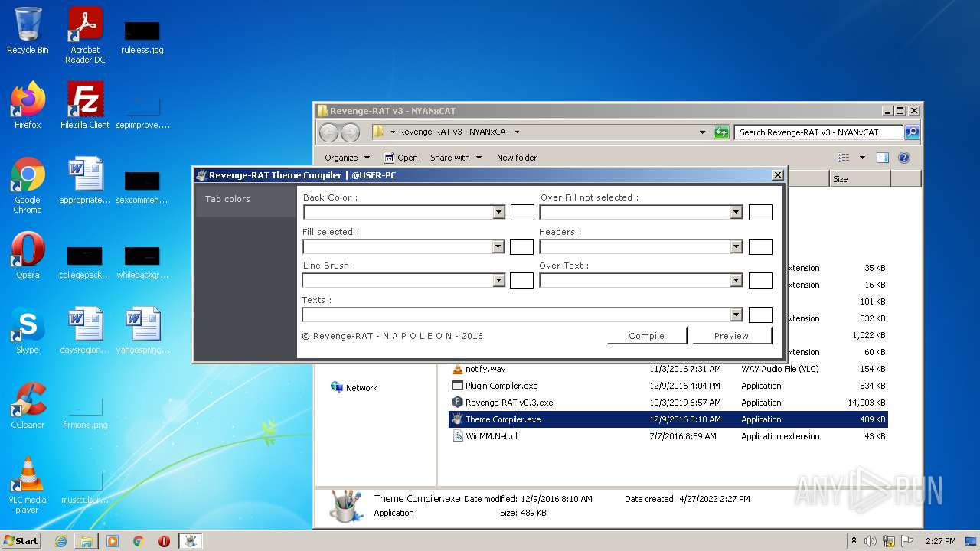Viewport: 980px width, 551px height.
Task: Open the Headers dropdown
Action: [737, 246]
